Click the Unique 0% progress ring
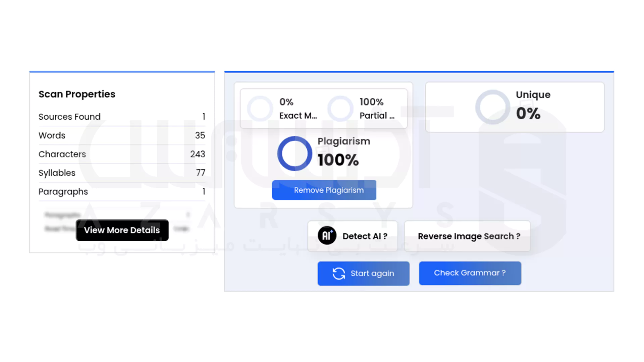 tap(492, 107)
